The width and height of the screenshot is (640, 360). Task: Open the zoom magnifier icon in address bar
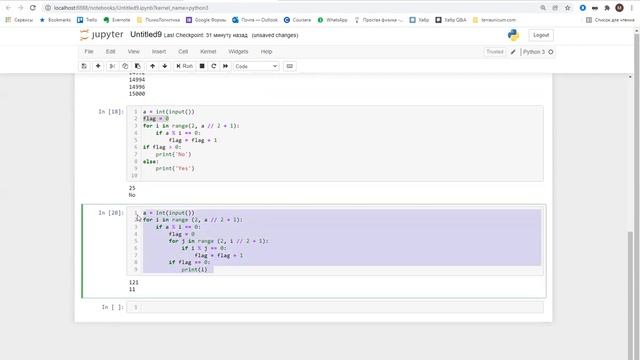click(543, 8)
